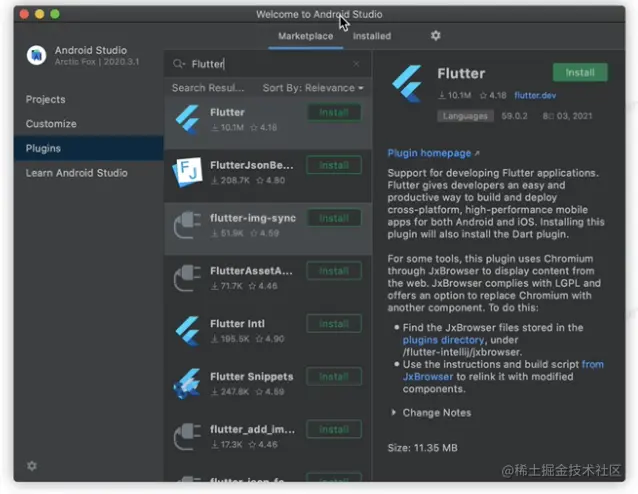Focus the plugin search field

coord(268,64)
